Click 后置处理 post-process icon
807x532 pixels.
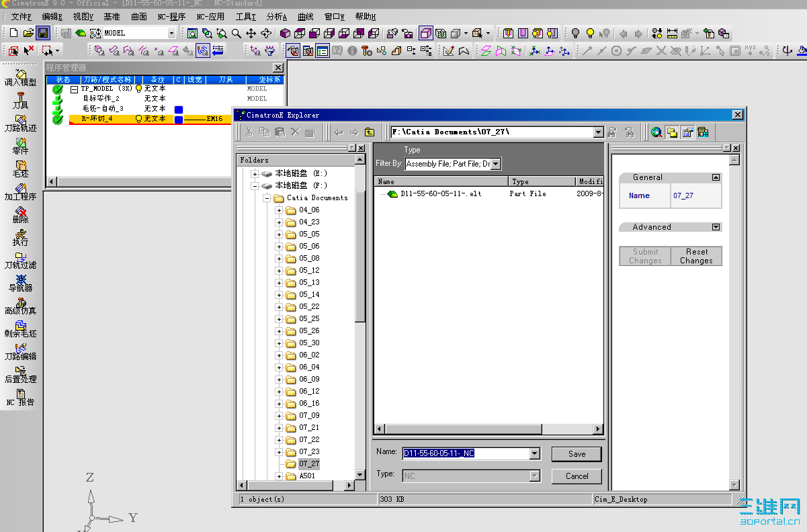tap(20, 374)
